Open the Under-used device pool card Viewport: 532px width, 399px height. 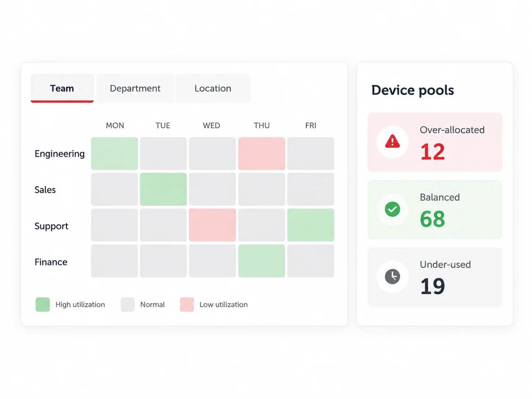(x=435, y=277)
